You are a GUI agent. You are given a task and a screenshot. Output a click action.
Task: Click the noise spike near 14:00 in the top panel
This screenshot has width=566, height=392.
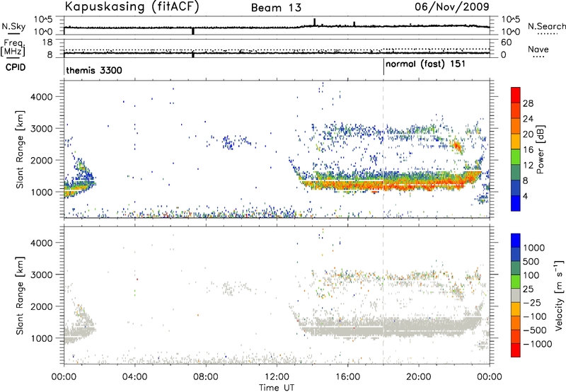[x=314, y=22]
